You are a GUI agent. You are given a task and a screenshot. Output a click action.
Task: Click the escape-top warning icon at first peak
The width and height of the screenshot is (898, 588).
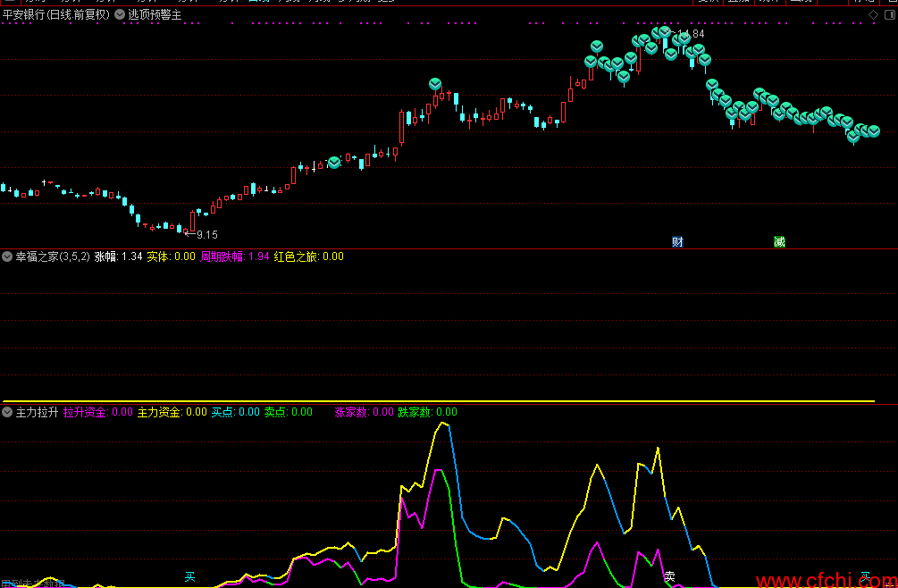point(435,84)
